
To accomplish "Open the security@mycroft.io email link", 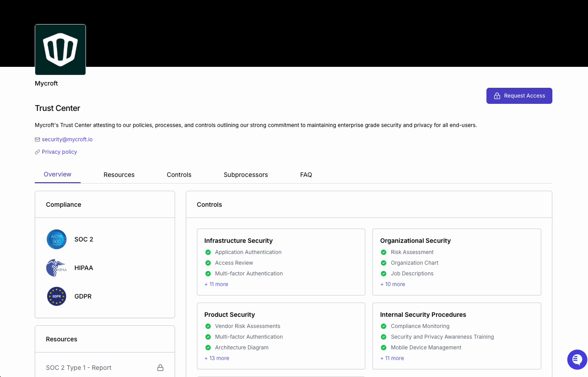I will (x=67, y=139).
